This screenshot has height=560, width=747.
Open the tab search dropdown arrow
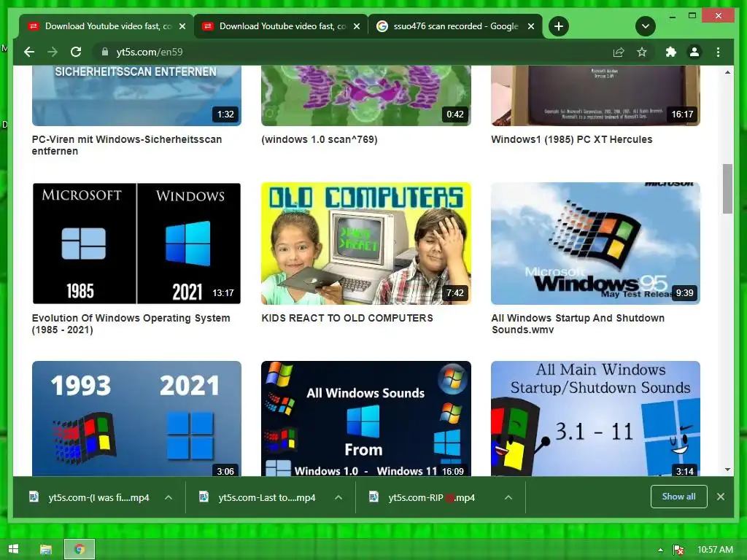tap(646, 26)
